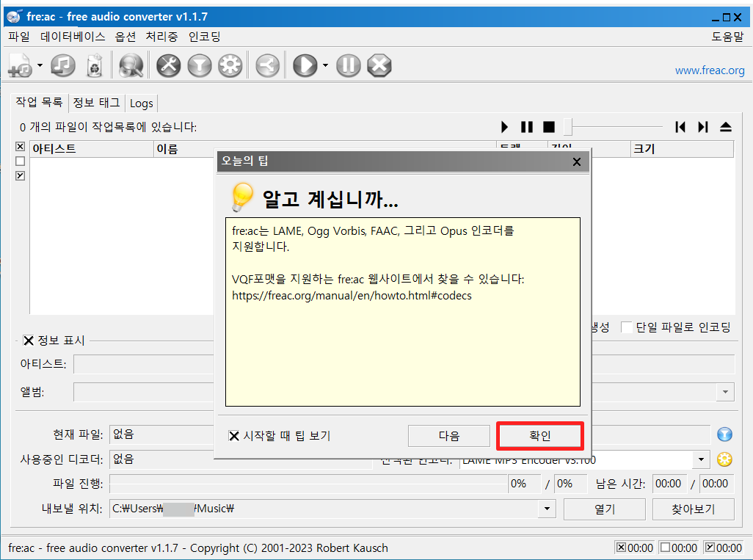753x560 pixels.
Task: Stop playback in joblist player
Action: (x=549, y=127)
